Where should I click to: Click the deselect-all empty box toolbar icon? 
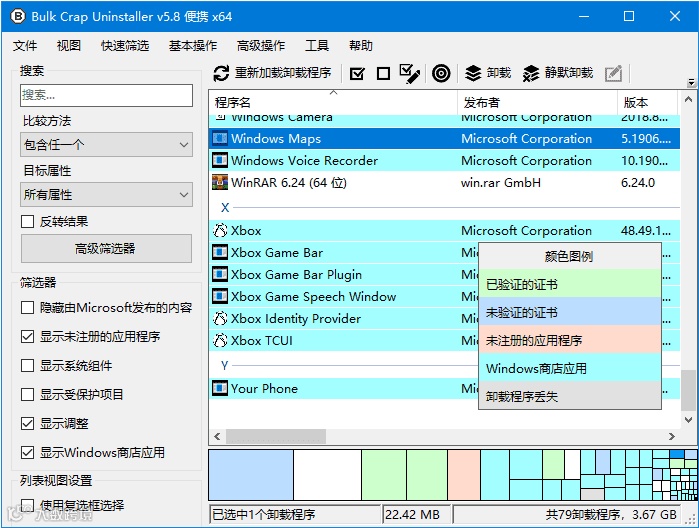383,74
